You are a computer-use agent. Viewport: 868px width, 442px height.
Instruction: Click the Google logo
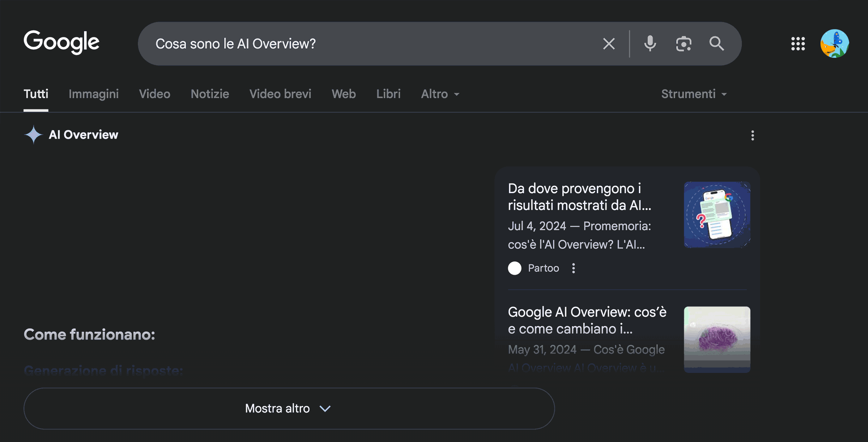(x=61, y=42)
